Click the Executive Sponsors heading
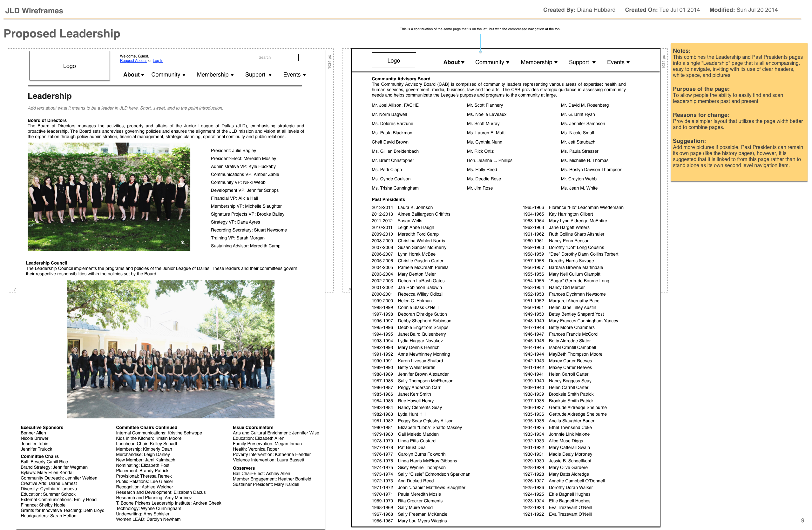 [42, 427]
